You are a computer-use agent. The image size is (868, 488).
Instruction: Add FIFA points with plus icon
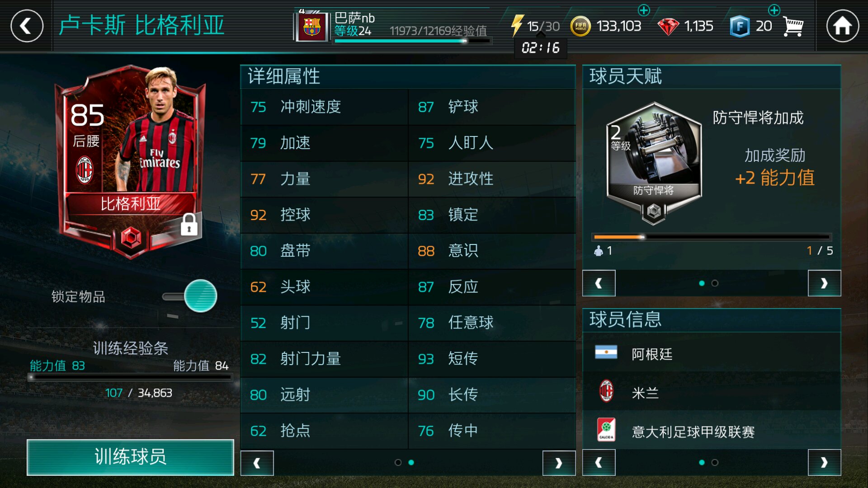(774, 10)
